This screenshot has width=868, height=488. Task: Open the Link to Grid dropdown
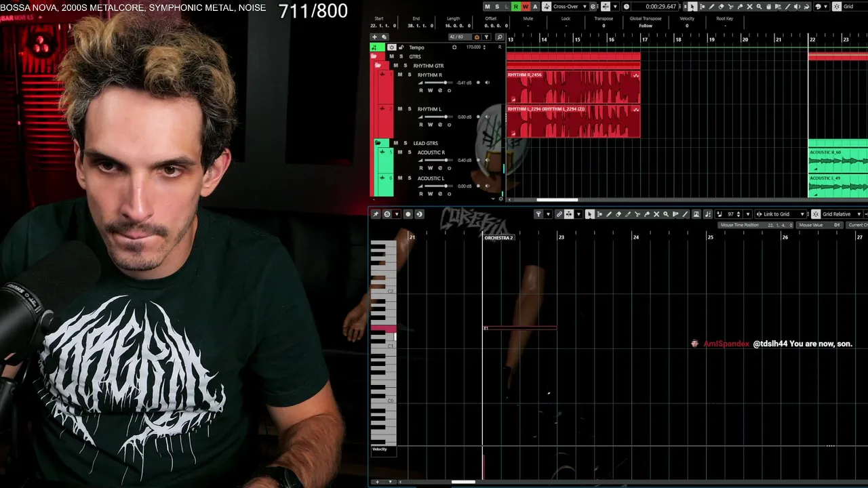click(x=780, y=214)
